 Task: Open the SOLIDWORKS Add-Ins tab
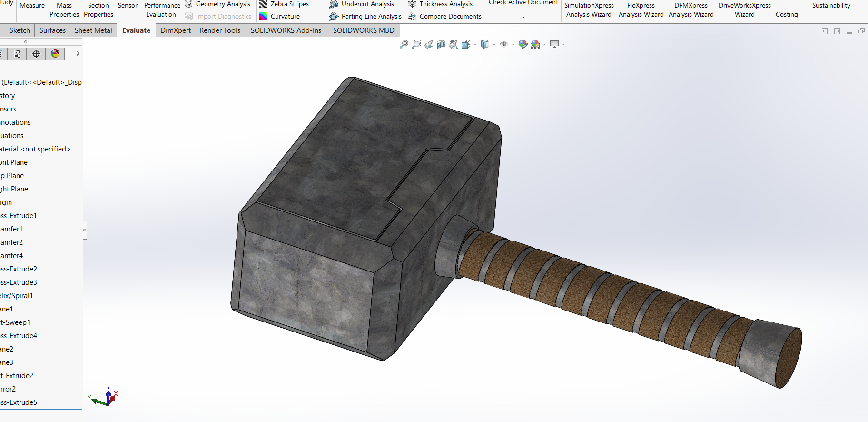(286, 30)
